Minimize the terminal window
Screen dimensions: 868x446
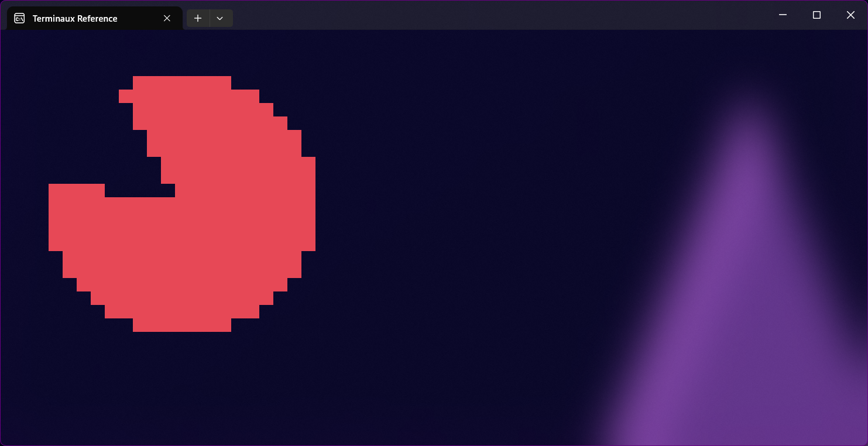[783, 15]
